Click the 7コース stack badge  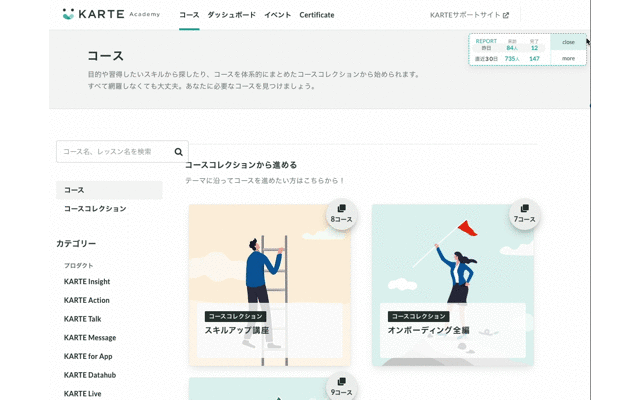[524, 215]
